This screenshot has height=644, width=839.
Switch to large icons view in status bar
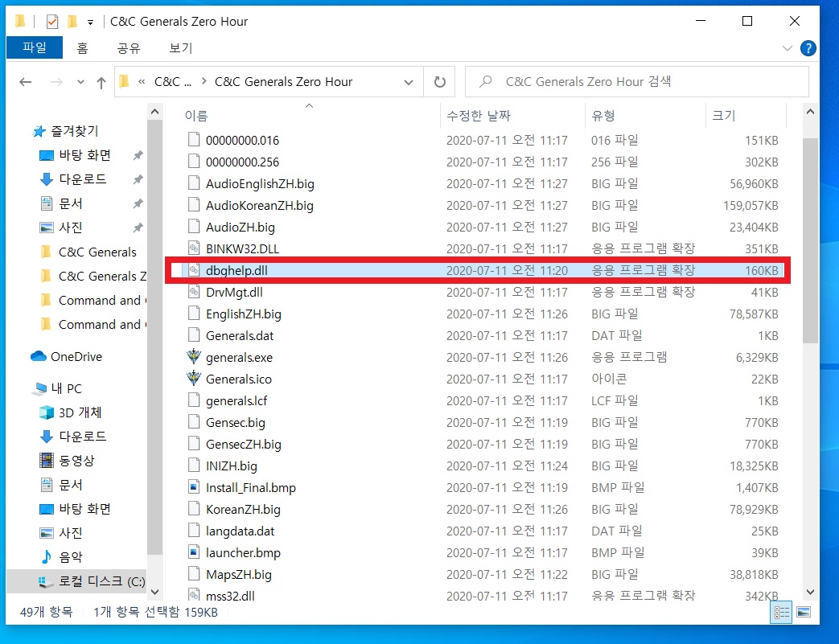[804, 613]
